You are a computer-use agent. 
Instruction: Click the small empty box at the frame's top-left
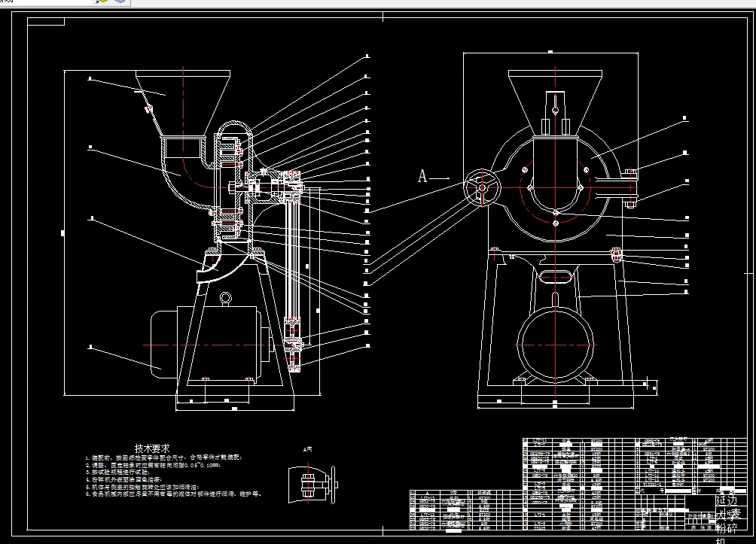pos(46,21)
